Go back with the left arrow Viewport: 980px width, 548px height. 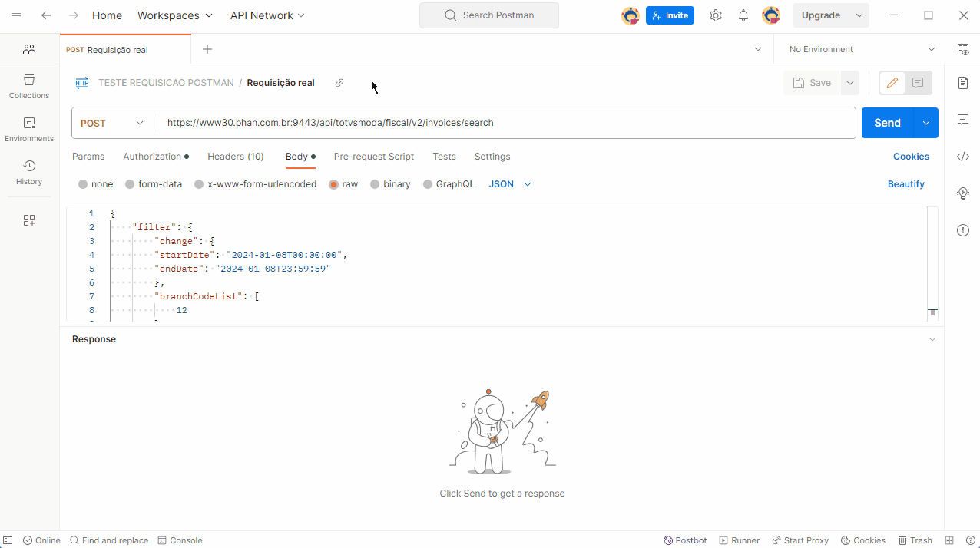pos(46,15)
